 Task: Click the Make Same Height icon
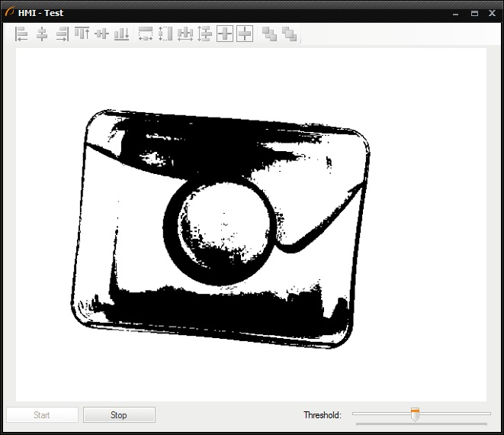(x=165, y=34)
